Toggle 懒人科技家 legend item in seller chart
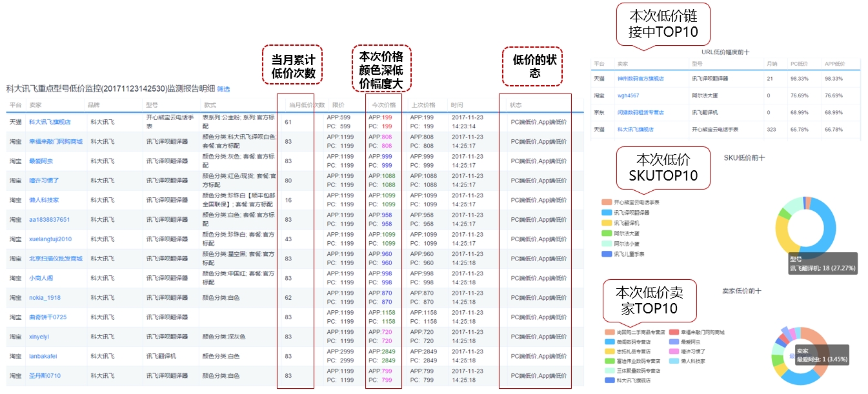Screen dimensions: 868x394 (692, 361)
